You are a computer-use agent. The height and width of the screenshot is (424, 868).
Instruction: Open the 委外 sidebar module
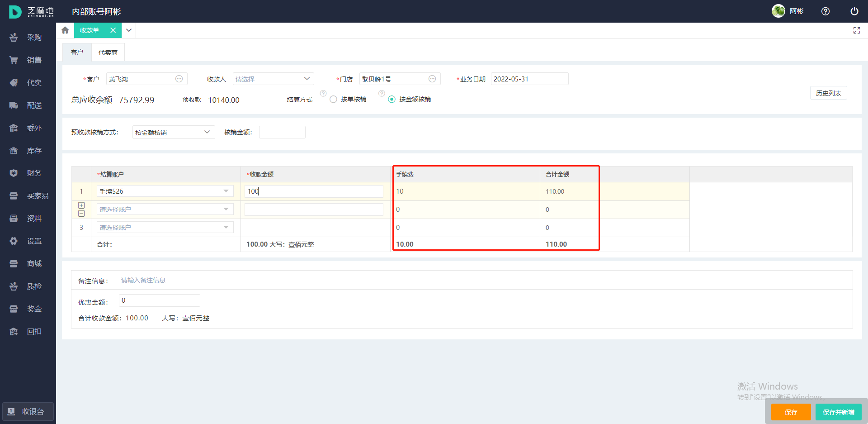pyautogui.click(x=28, y=128)
